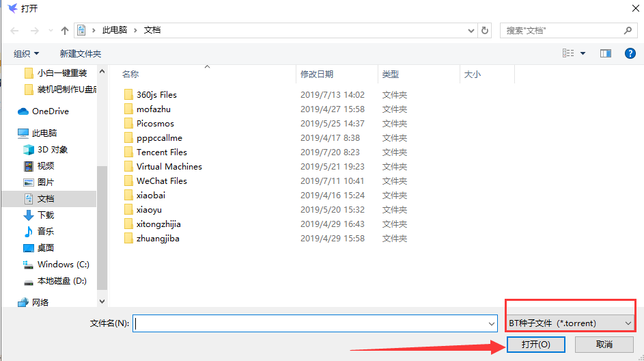The image size is (644, 361).
Task: Close the 打开 dialog
Action: click(635, 8)
